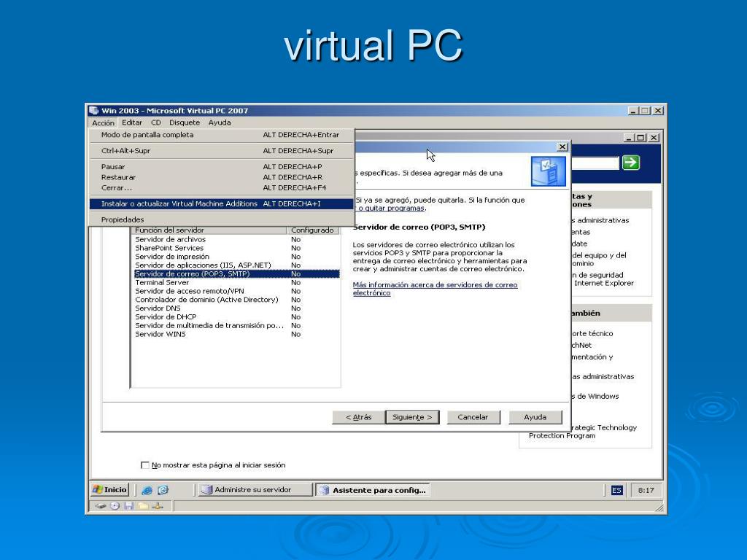Click the hard disk status bar icon
The image size is (747, 560).
click(100, 506)
